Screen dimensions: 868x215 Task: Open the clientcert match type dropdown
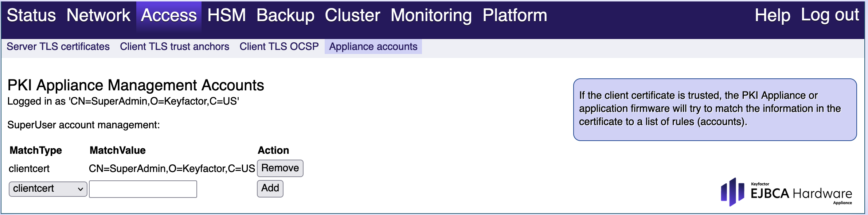[48, 189]
